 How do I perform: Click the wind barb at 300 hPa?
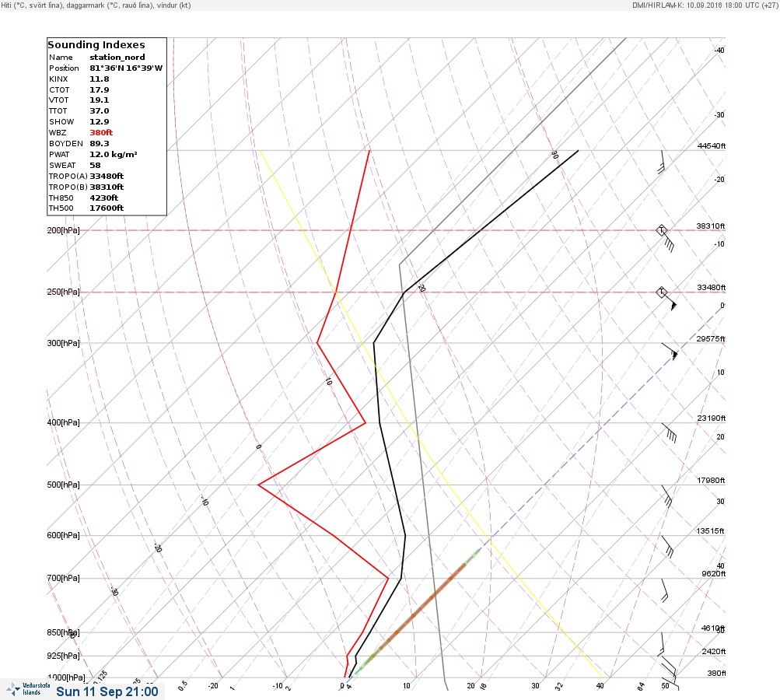670,352
